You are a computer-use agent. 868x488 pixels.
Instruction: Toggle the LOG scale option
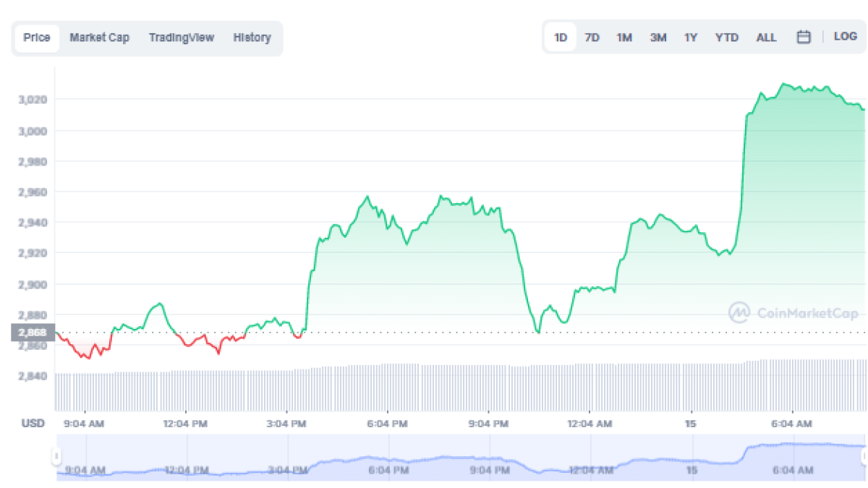tap(845, 36)
